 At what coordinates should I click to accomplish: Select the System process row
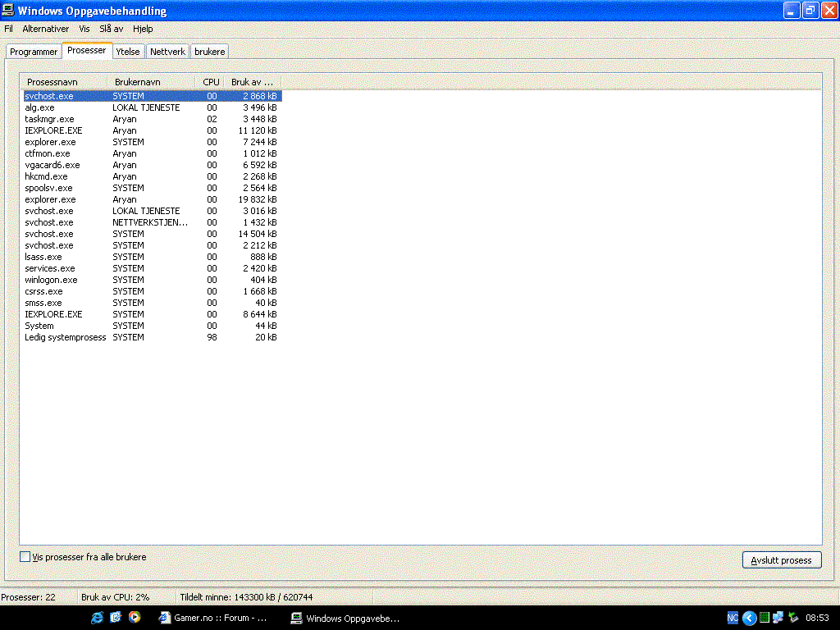tap(152, 326)
